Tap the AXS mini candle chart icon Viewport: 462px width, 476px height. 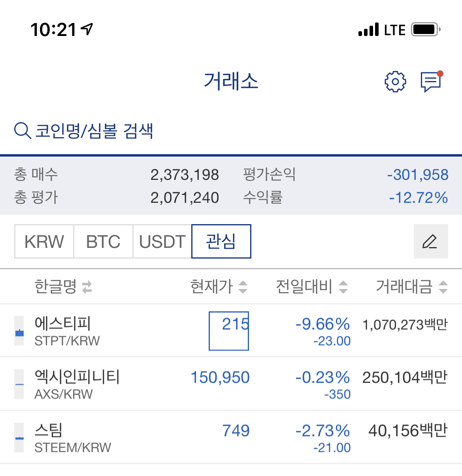point(19,384)
